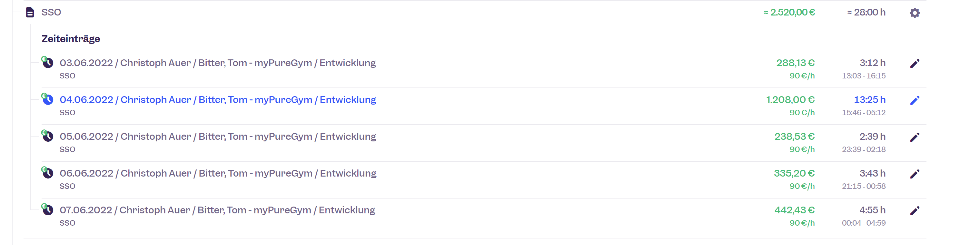Edit the 07.06.2022 time entry pencil
Image resolution: width=980 pixels, height=245 pixels.
(915, 211)
